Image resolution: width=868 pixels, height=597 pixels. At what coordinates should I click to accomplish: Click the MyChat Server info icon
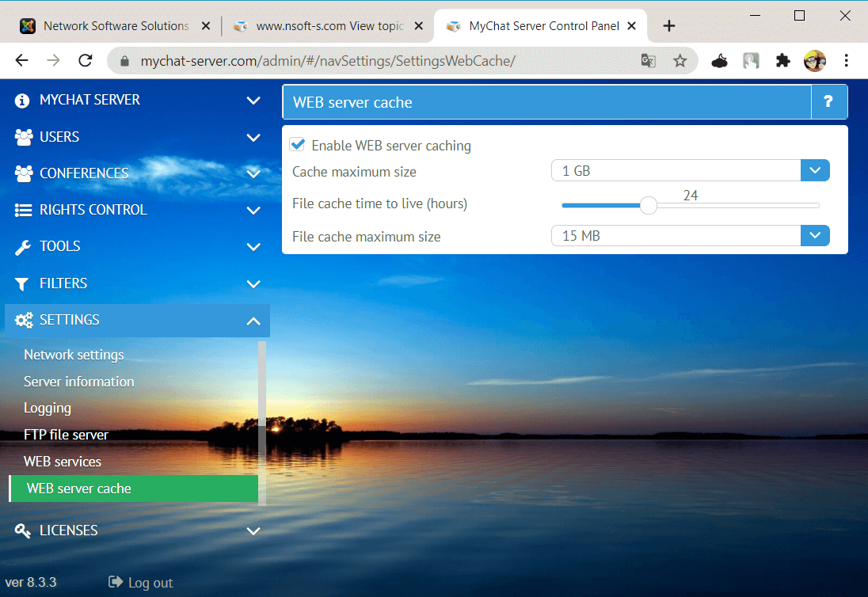[x=22, y=101]
